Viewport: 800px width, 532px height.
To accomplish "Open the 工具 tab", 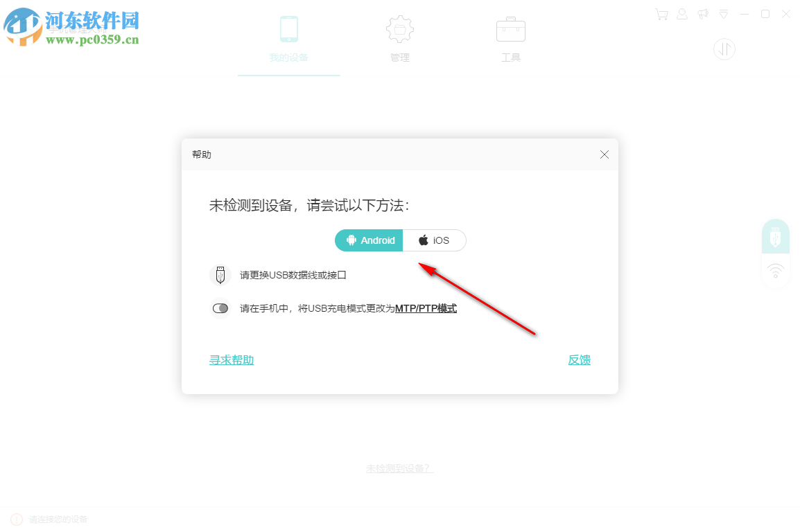I will [x=511, y=38].
